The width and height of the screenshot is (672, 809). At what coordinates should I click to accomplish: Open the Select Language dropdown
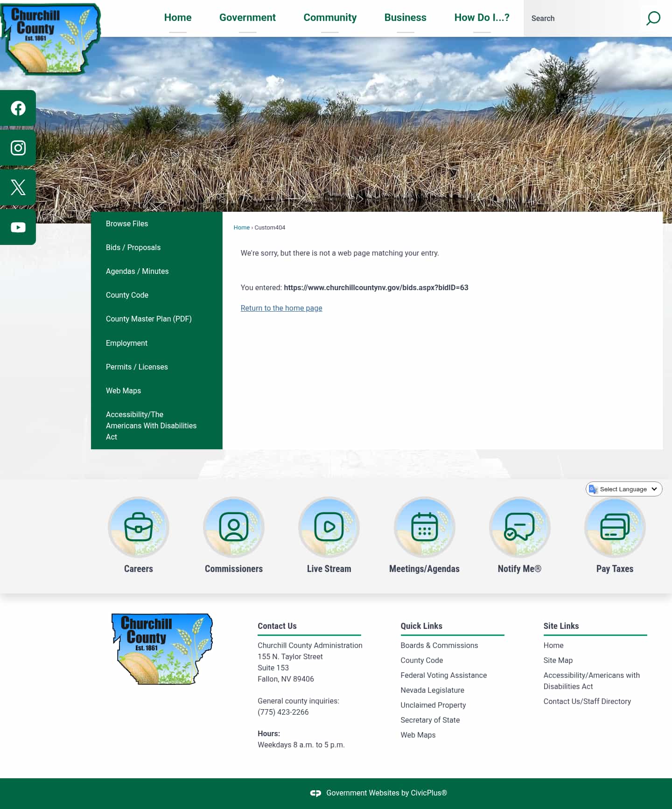(624, 489)
